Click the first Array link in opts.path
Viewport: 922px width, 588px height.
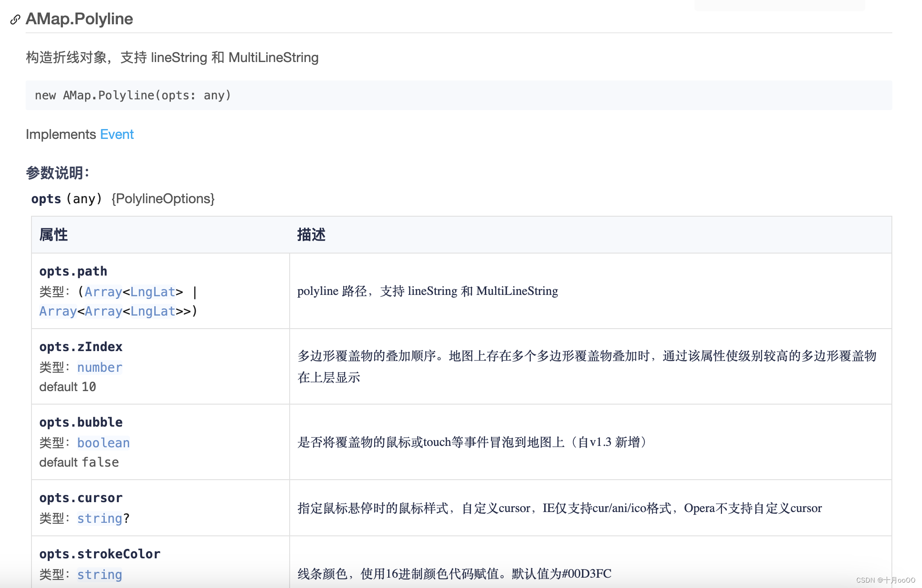(103, 292)
